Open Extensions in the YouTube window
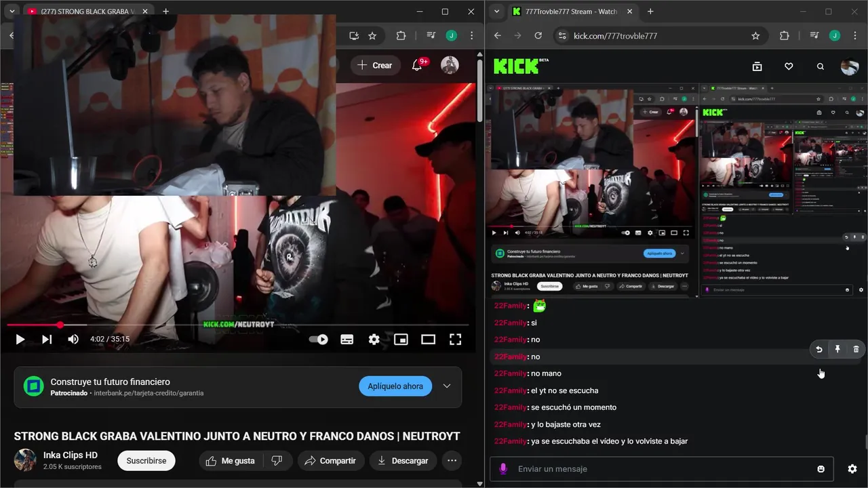The image size is (868, 488). tap(401, 36)
